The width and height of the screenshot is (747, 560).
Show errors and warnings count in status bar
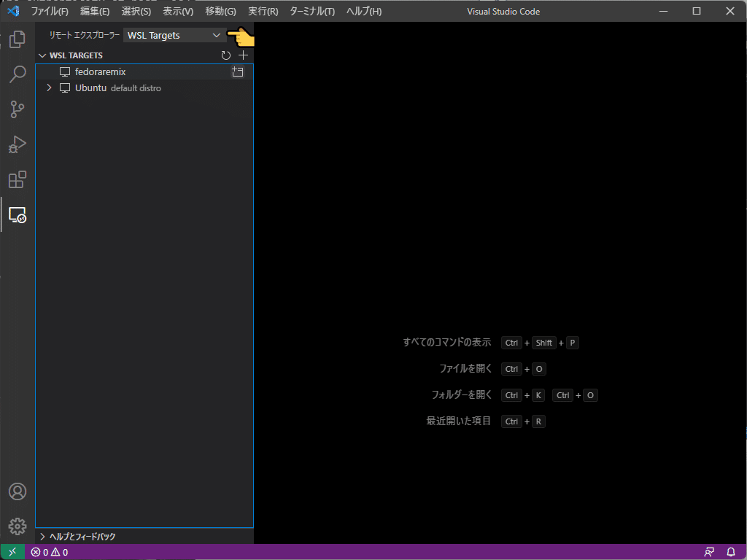tap(50, 553)
